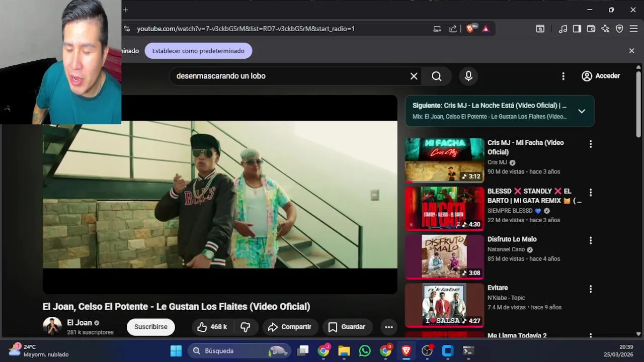
Task: Open the browser hamburger main menu
Action: 633,29
